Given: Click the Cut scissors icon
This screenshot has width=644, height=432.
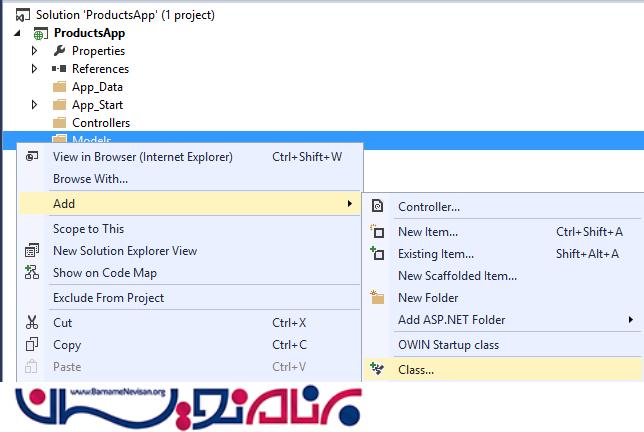Looking at the screenshot, I should coord(32,323).
